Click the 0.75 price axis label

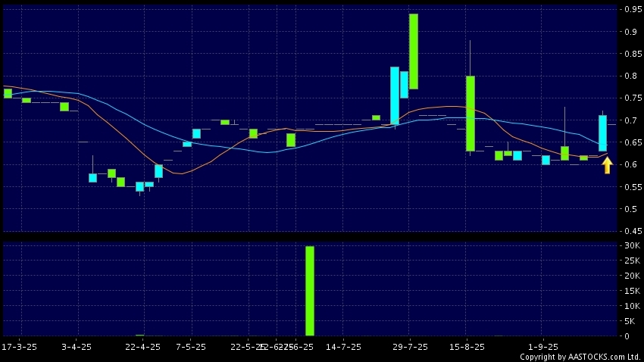(x=633, y=98)
